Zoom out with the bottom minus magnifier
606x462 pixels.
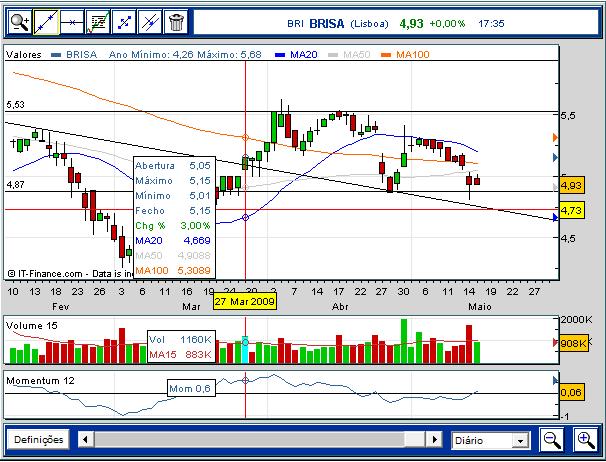tap(552, 440)
